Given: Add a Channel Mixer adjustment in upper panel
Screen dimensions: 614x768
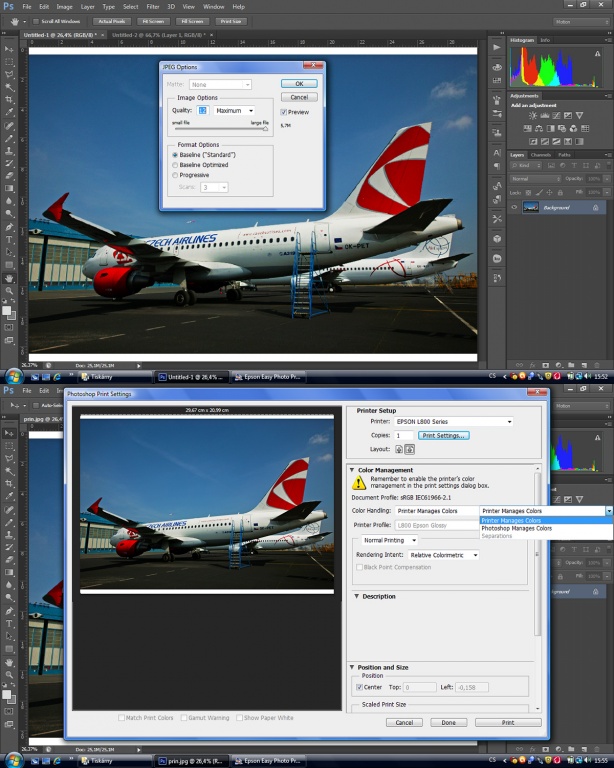Looking at the screenshot, I should (573, 128).
